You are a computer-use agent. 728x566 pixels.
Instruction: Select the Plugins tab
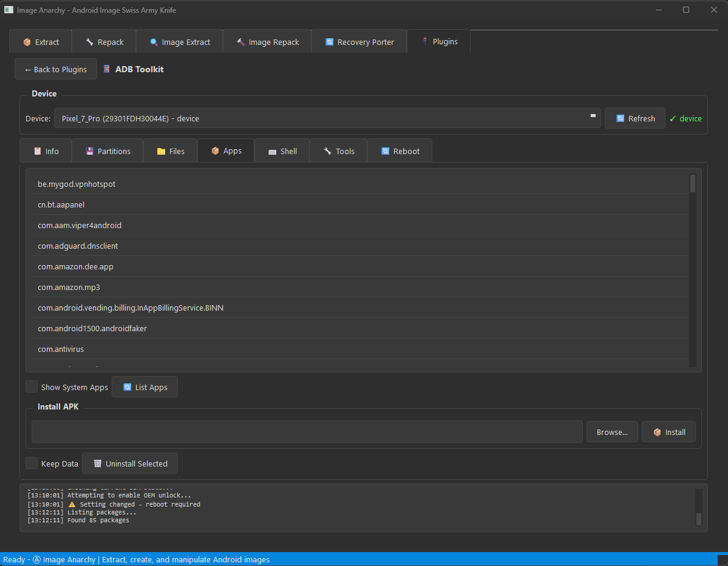click(x=439, y=41)
